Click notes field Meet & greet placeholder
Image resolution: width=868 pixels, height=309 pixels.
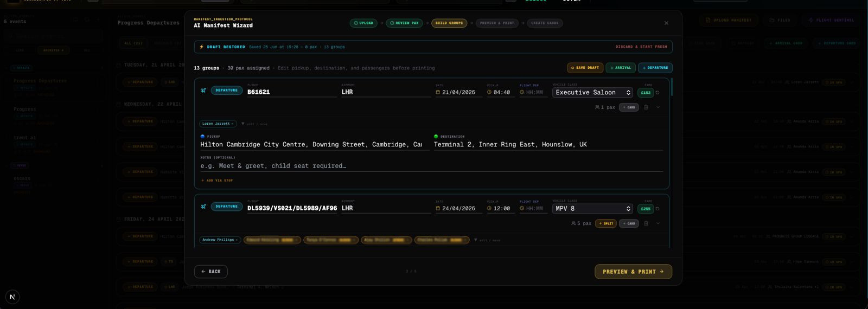point(431,166)
